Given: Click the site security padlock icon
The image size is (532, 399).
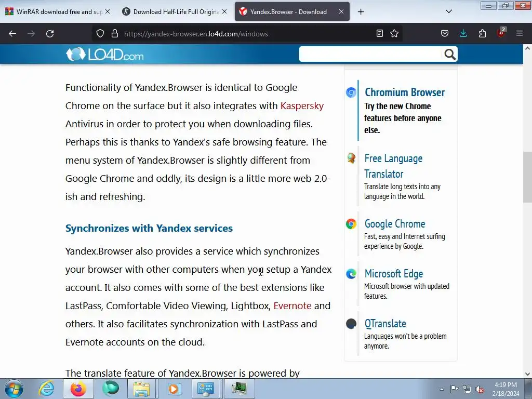Looking at the screenshot, I should tap(115, 34).
